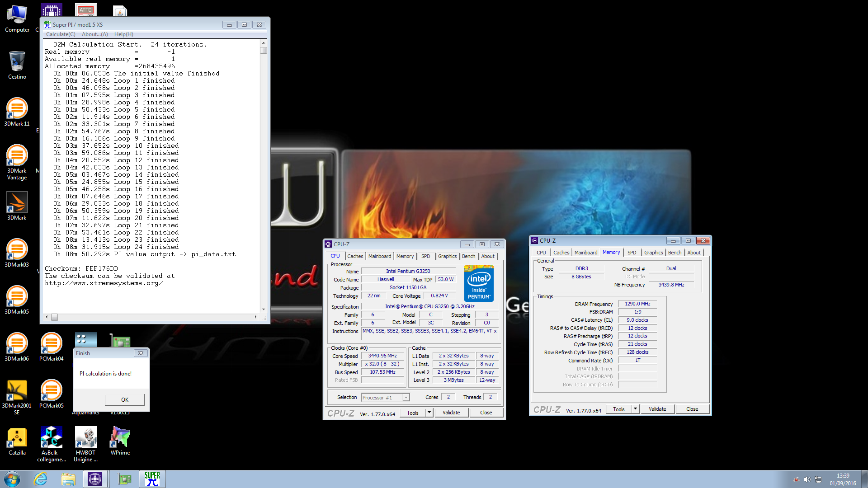Launch the 3DMark2001 SE desktop shortcut

click(17, 397)
